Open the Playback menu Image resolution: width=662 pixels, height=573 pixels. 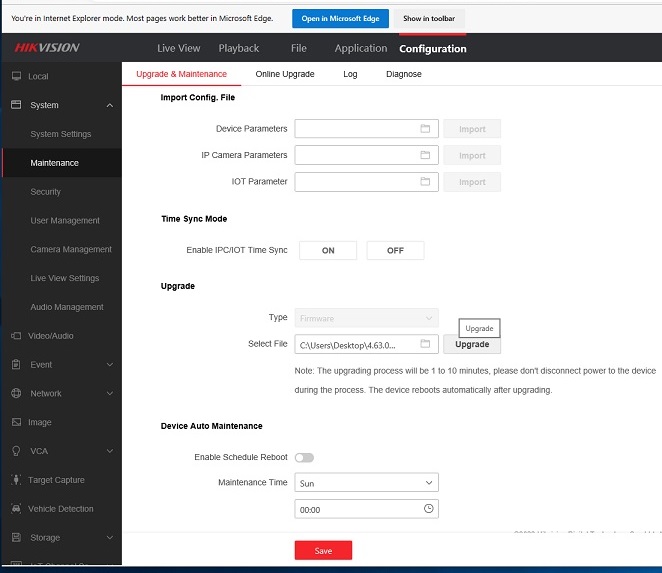click(239, 48)
